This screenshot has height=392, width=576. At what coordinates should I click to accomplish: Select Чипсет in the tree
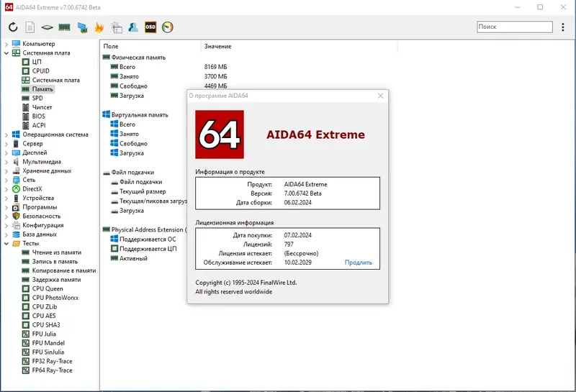click(42, 107)
